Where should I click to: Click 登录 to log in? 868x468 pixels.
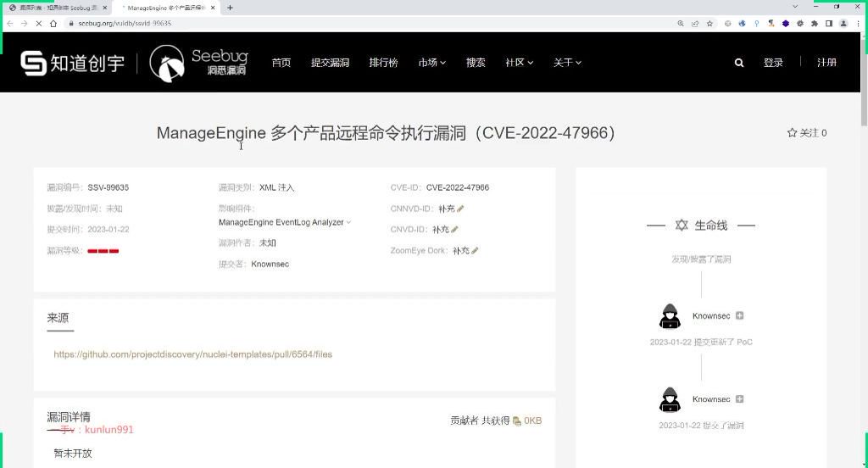click(773, 63)
